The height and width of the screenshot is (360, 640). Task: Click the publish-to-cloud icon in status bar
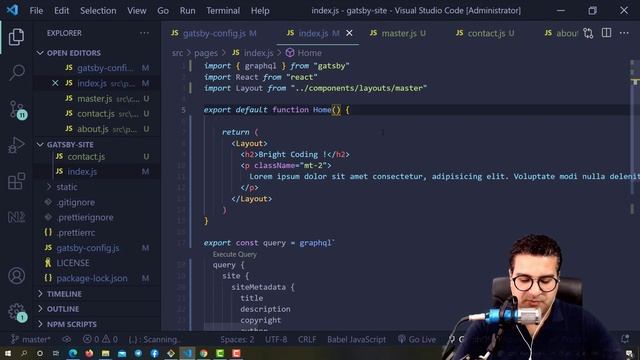pos(67,339)
